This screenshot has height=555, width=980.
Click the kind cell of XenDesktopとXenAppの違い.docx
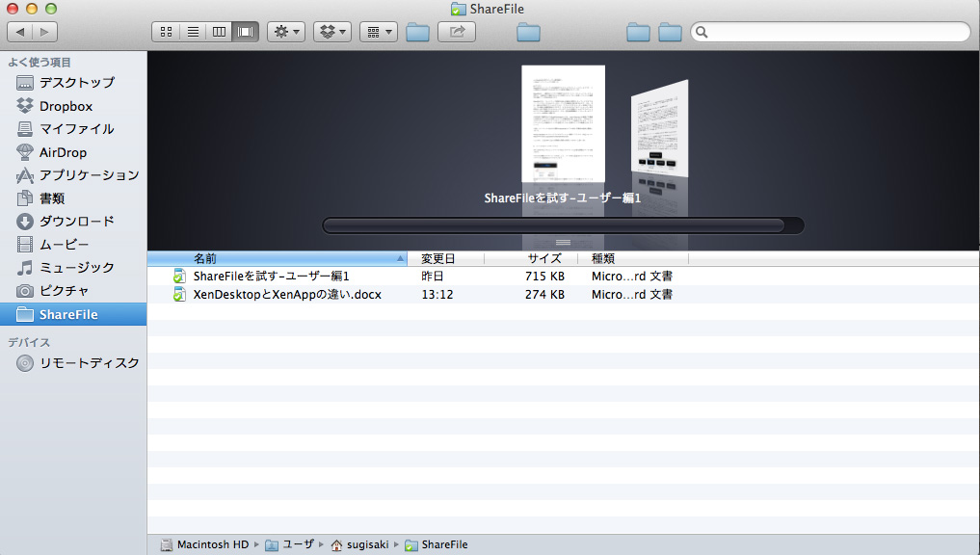click(632, 295)
